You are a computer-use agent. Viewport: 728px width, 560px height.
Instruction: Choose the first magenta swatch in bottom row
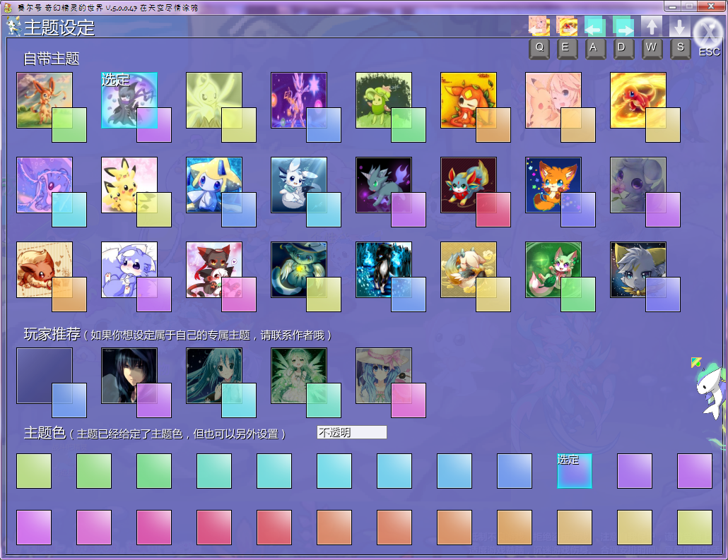(34, 528)
